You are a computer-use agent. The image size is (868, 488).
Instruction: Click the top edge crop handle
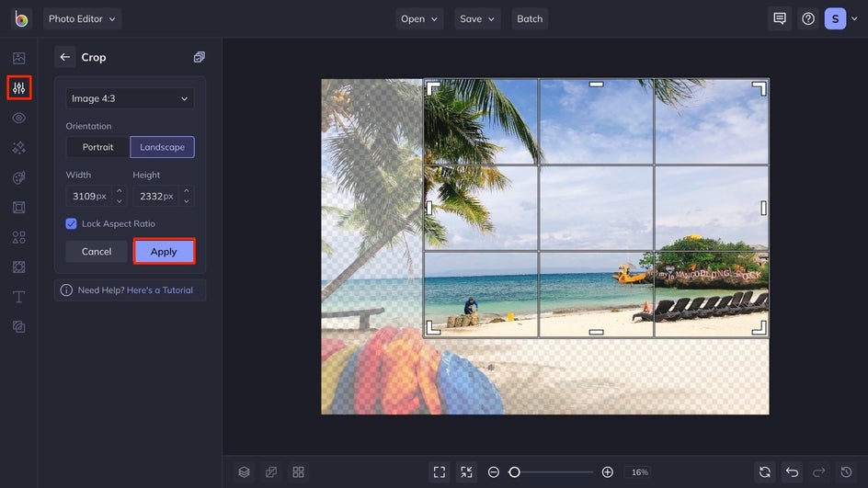click(x=596, y=85)
